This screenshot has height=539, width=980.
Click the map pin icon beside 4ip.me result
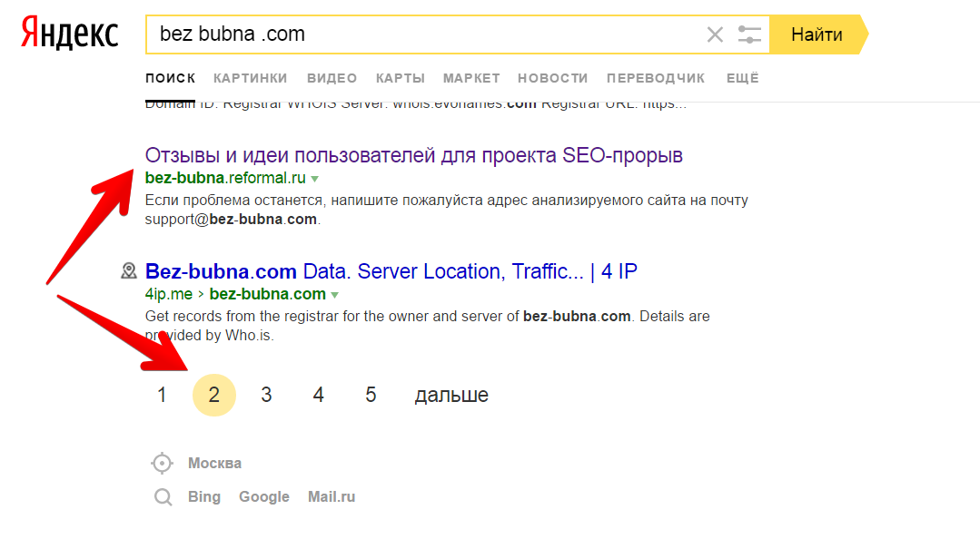pos(129,270)
